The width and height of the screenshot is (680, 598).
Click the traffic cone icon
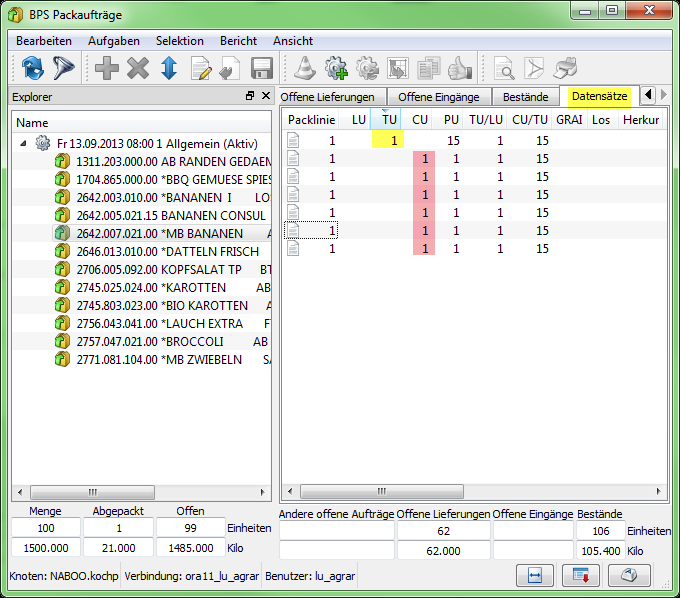306,68
